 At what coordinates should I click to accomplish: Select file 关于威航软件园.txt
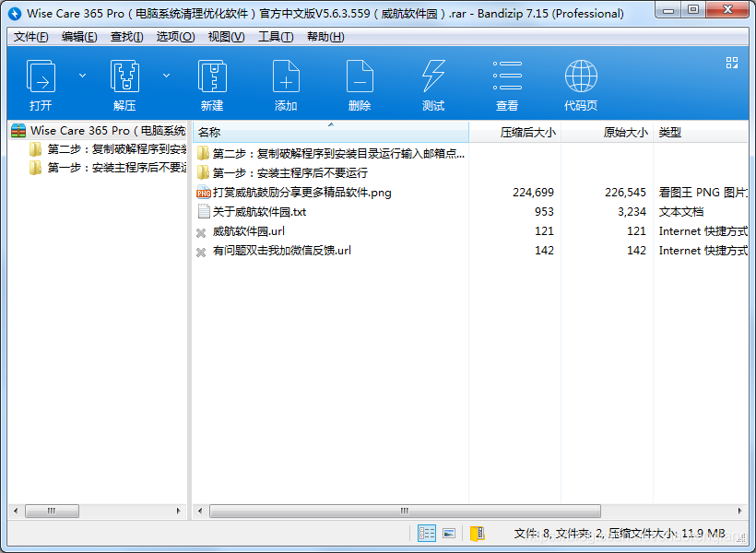tap(252, 212)
